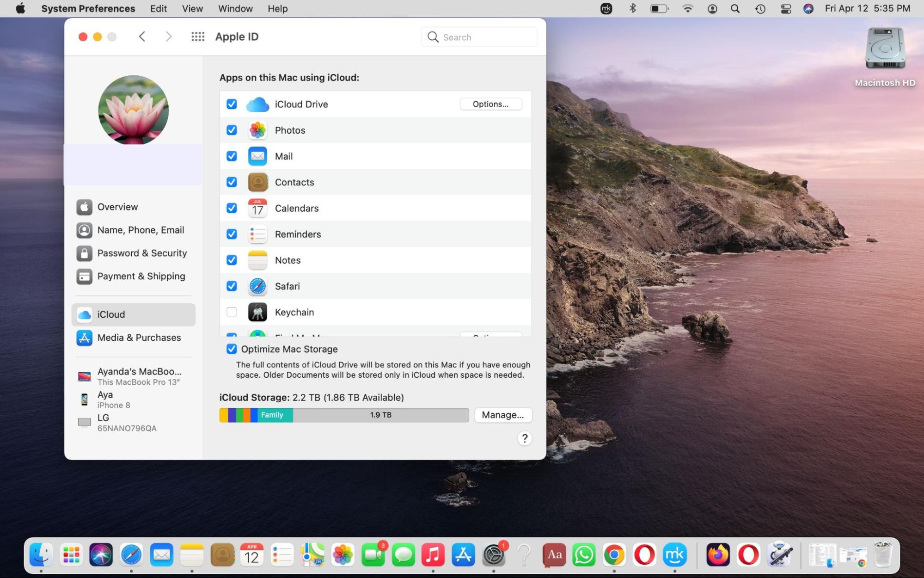Toggle Optimize Mac Storage checkbox
This screenshot has height=578, width=924.
pyautogui.click(x=232, y=349)
